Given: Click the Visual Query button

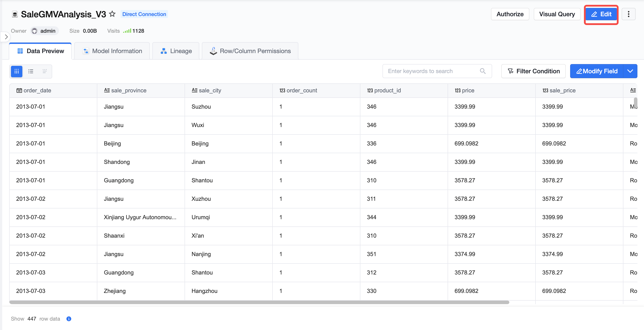Looking at the screenshot, I should coord(557,14).
